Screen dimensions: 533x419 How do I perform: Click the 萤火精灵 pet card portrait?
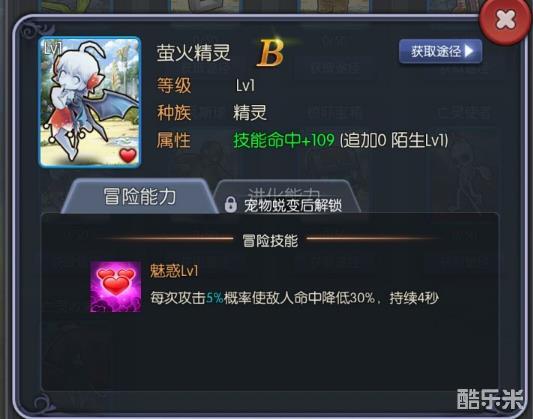[x=90, y=102]
